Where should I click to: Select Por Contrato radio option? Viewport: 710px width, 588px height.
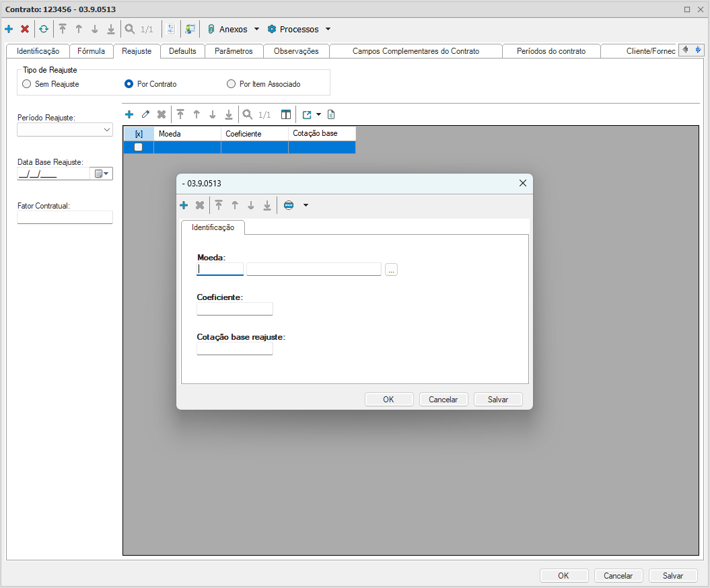129,83
